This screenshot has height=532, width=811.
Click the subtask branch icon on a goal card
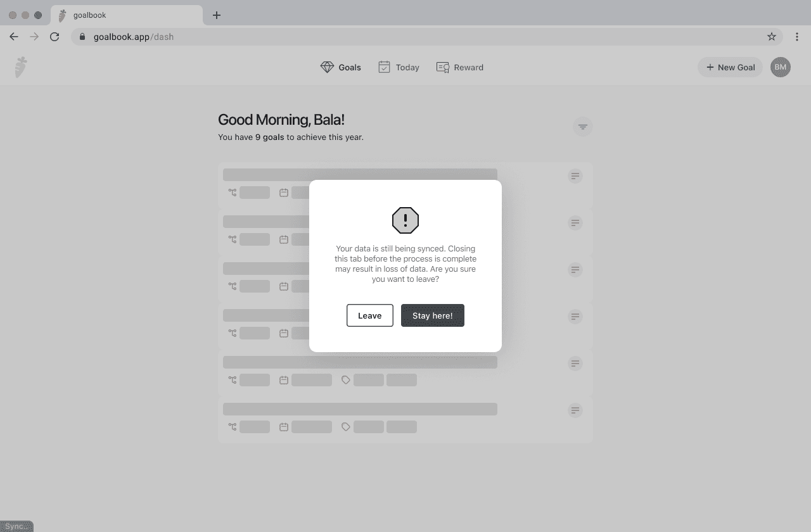232,193
